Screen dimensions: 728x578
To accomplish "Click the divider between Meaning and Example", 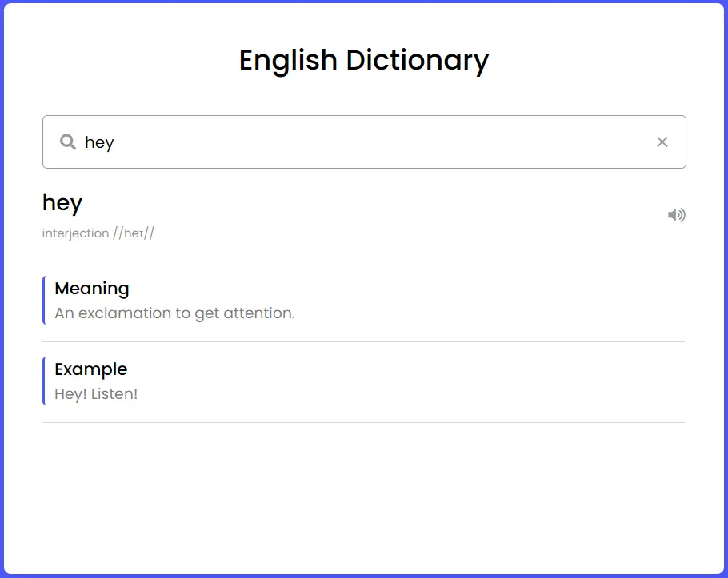I will [x=364, y=341].
